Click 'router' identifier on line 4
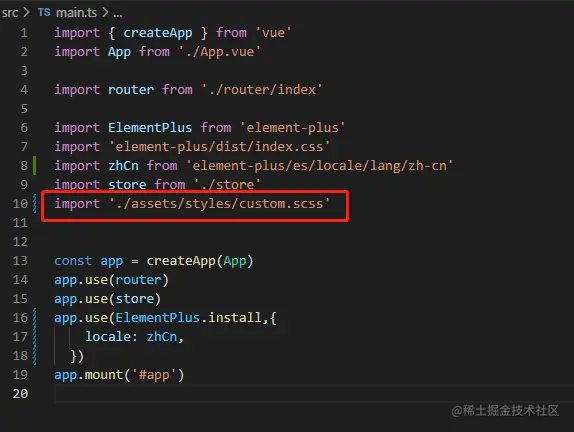The width and height of the screenshot is (574, 432). (131, 90)
